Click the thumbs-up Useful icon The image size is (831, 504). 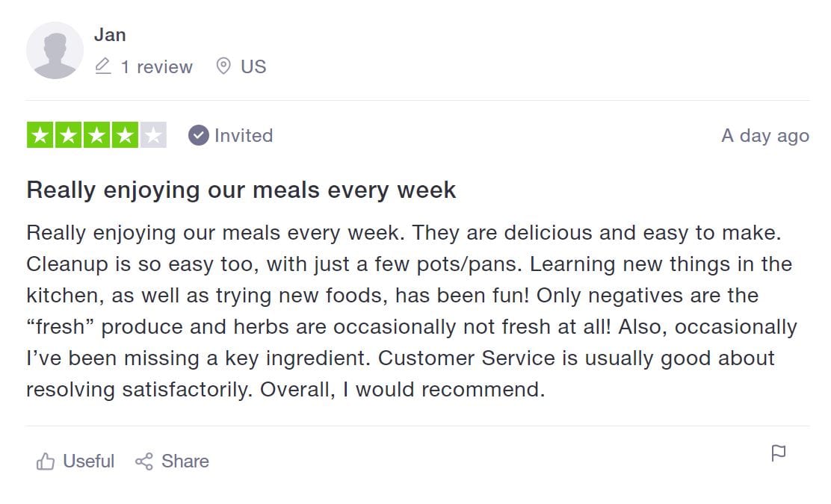pos(45,461)
